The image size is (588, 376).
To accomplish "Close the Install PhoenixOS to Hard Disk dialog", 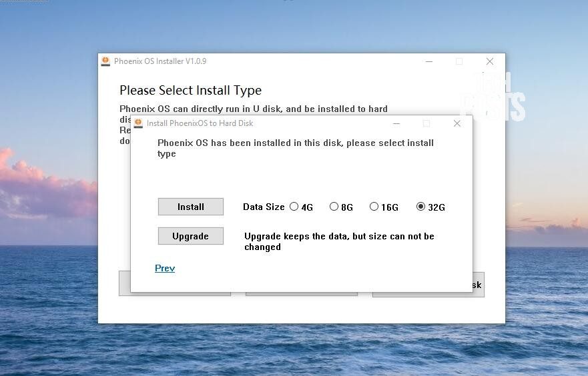I will click(x=457, y=123).
